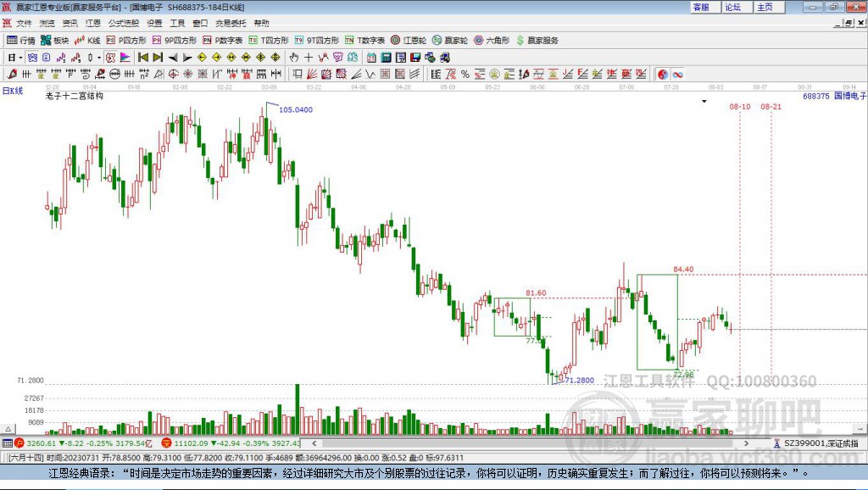Open the calendar icon in toolbar
868x490 pixels.
tap(371, 57)
